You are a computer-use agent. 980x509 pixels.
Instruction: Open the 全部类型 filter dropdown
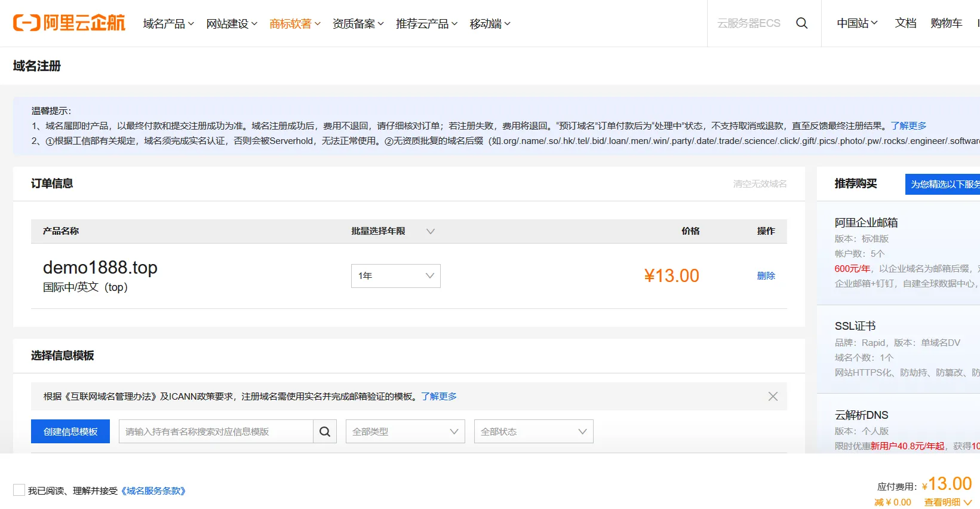tap(405, 431)
